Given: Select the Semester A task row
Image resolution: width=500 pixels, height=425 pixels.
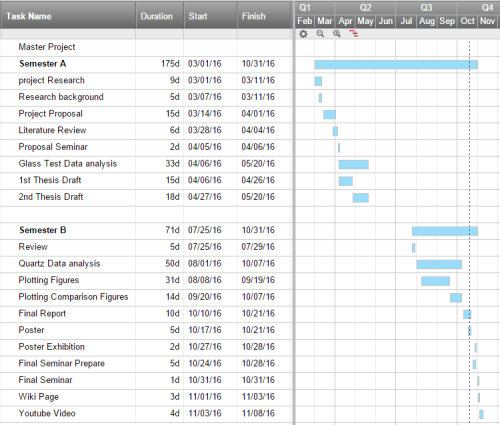Looking at the screenshot, I should [146, 64].
